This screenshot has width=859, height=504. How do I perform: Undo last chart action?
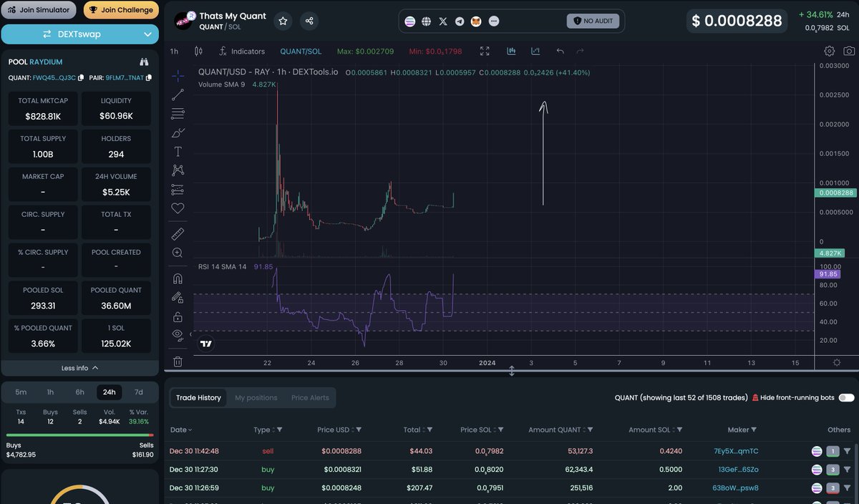560,51
